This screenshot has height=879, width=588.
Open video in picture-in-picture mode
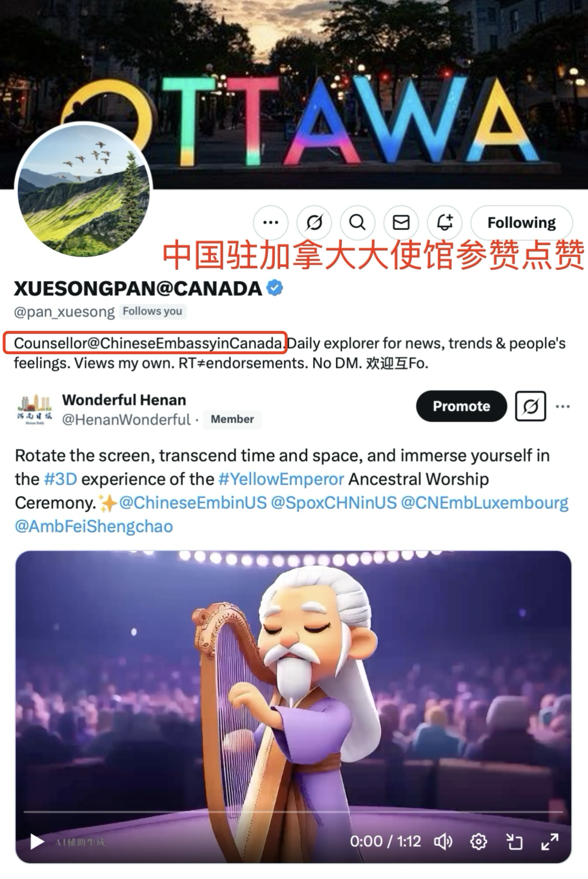coord(514,841)
